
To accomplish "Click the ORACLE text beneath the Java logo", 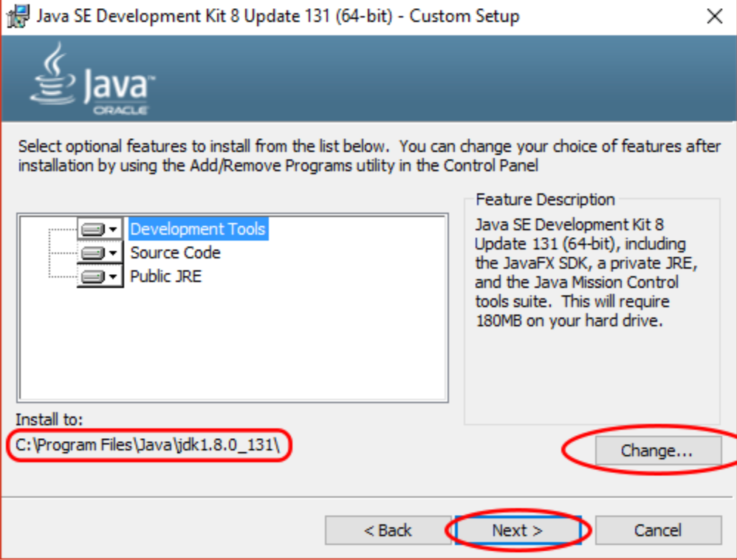I will (120, 110).
